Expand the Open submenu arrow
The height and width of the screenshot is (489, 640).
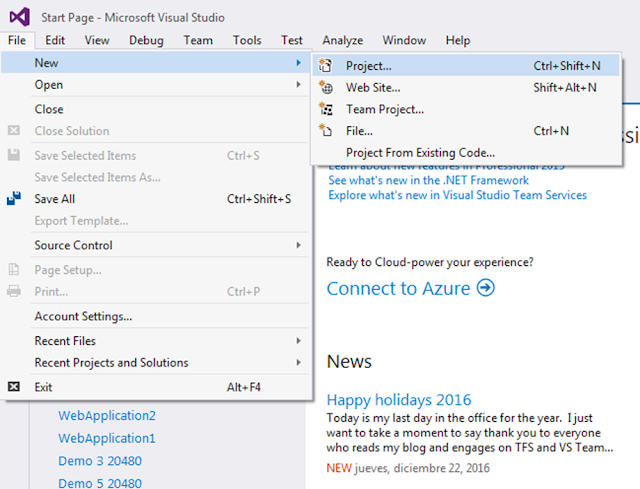click(x=299, y=84)
